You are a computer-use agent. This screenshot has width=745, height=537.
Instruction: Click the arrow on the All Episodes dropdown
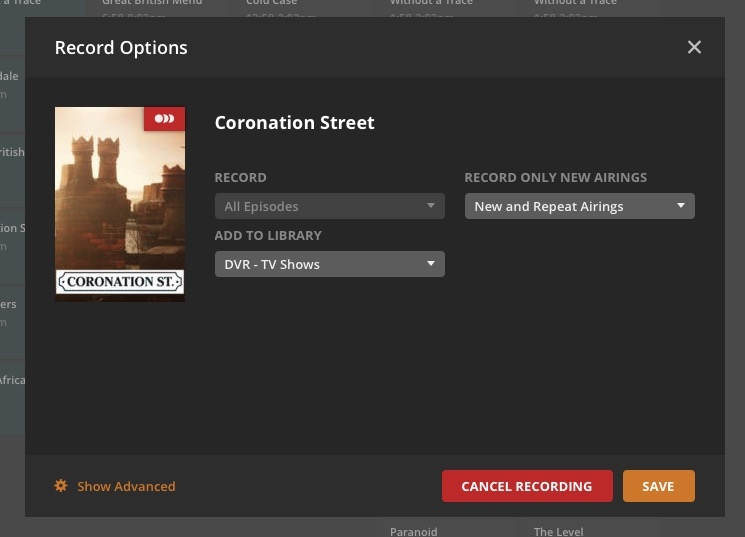tap(431, 206)
